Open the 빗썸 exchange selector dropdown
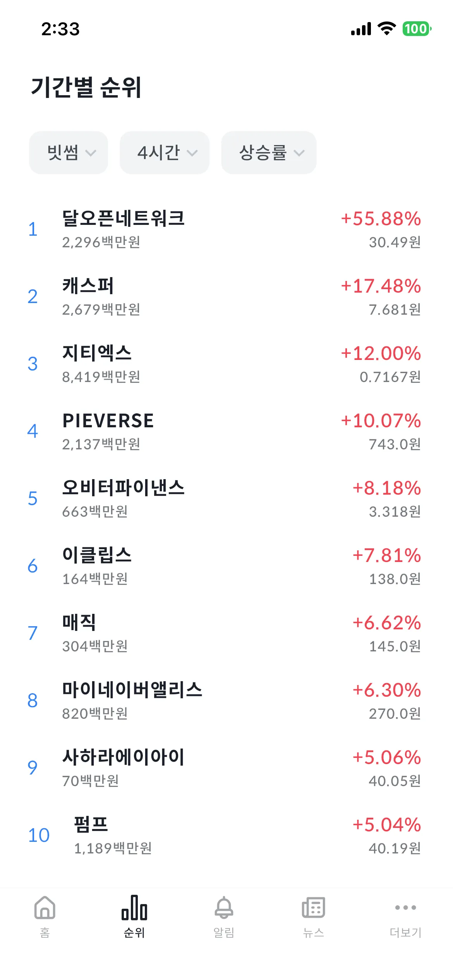Viewport: 453px width, 980px height. point(68,152)
